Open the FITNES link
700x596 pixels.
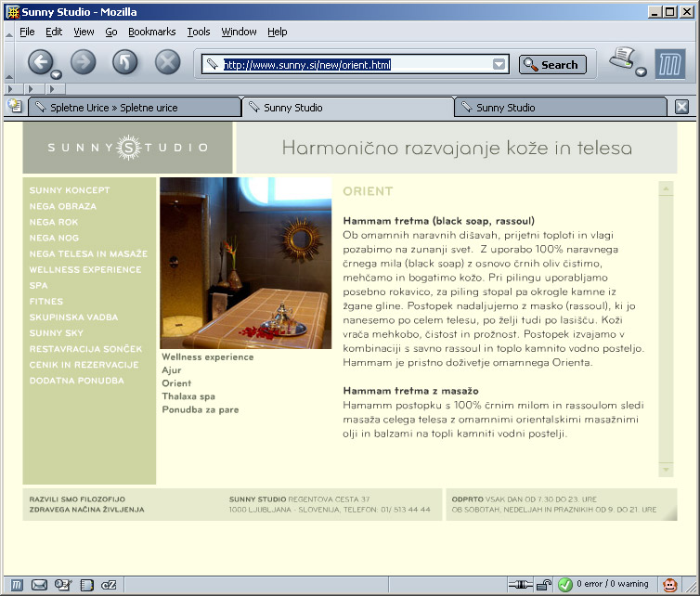(46, 302)
